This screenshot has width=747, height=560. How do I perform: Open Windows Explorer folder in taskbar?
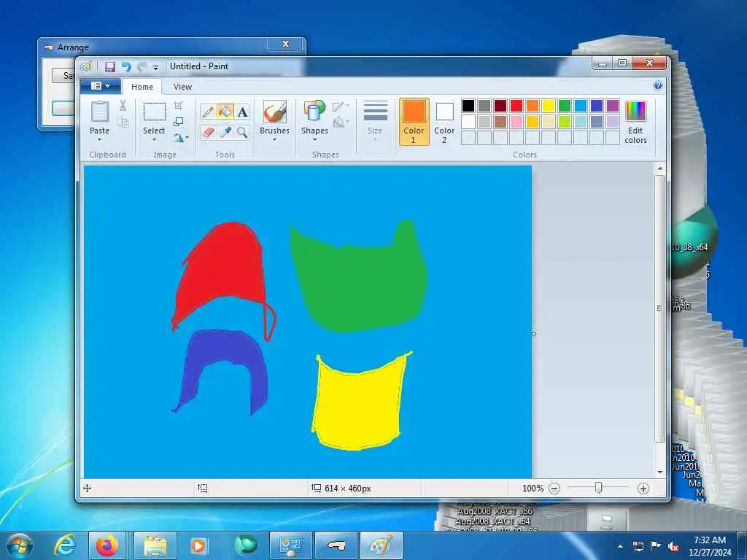(x=155, y=545)
